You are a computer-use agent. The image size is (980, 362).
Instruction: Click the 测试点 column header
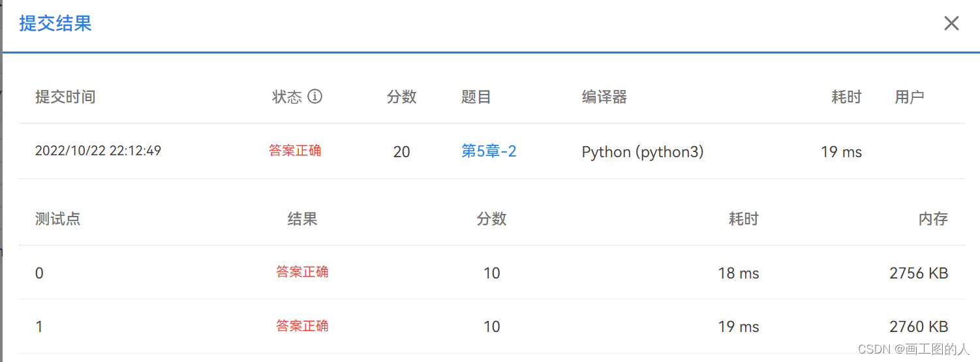click(58, 219)
